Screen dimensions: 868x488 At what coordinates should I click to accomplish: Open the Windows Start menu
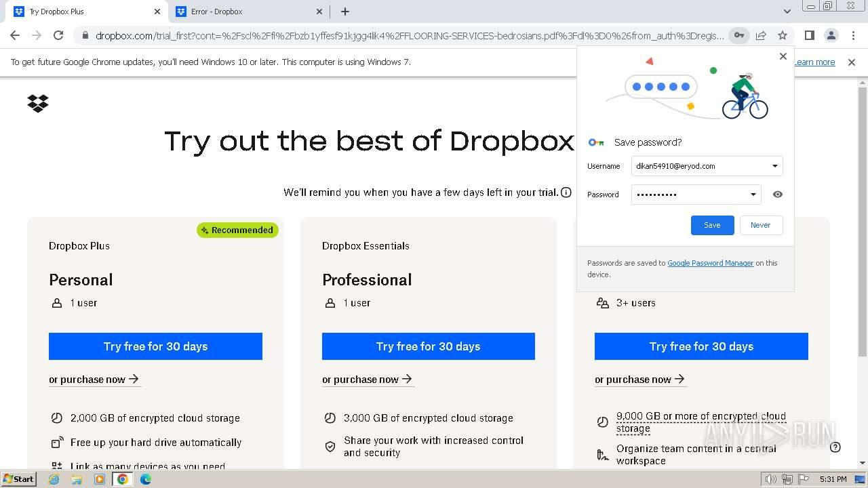pyautogui.click(x=18, y=479)
